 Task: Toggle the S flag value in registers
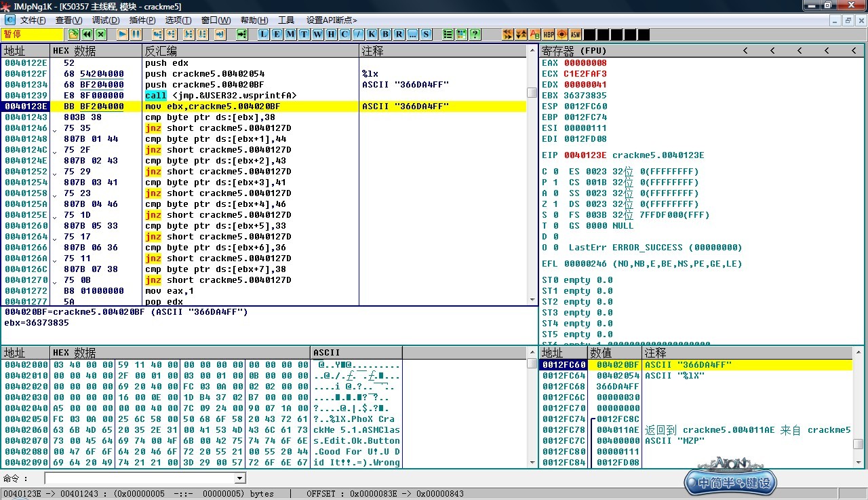(557, 215)
